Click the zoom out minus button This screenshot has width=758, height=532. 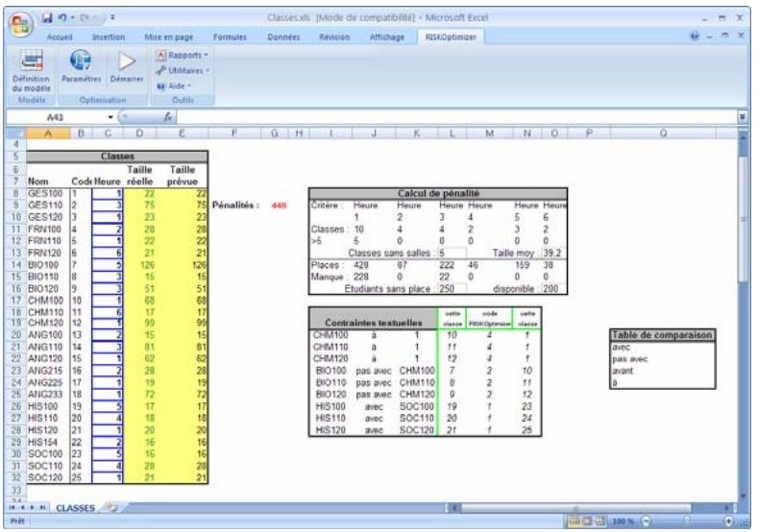[646, 520]
